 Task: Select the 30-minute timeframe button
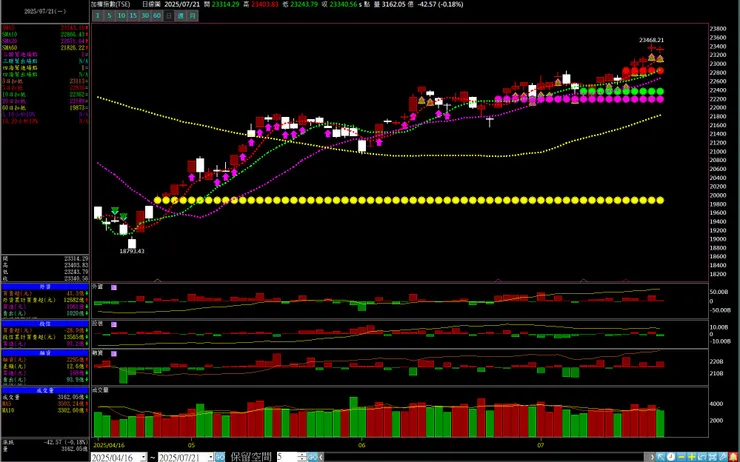click(145, 16)
